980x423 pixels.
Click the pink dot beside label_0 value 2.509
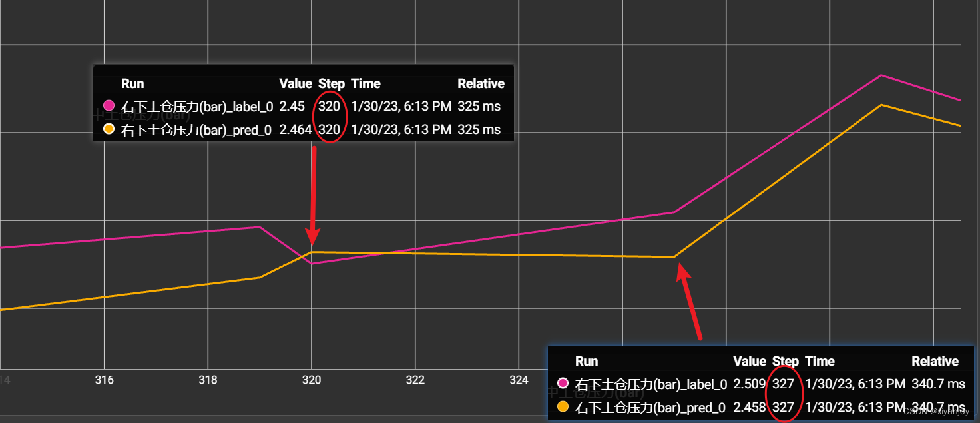point(563,383)
